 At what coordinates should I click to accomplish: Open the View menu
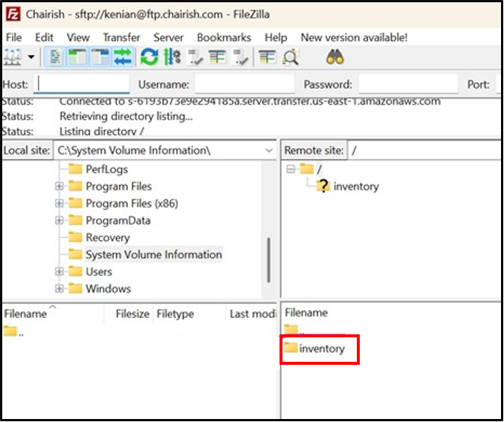tap(78, 38)
